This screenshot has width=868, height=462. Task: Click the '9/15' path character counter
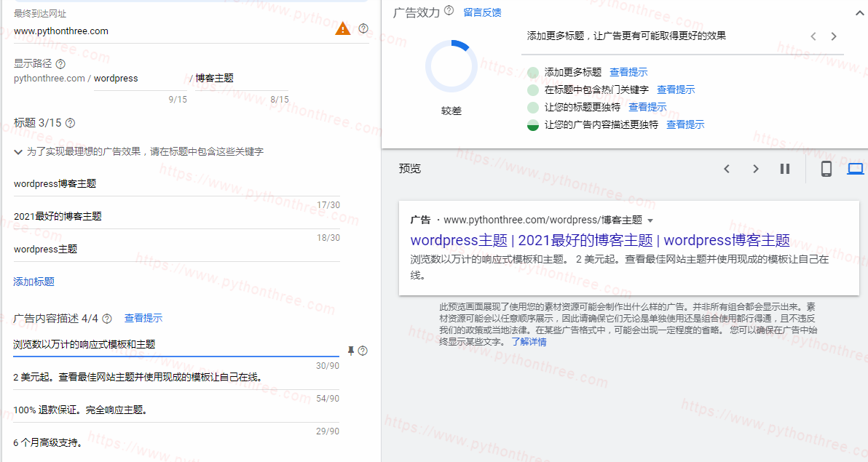point(178,100)
